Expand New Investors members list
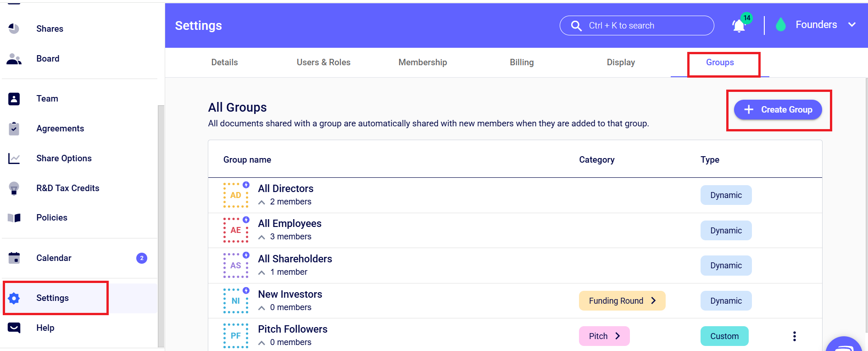This screenshot has width=868, height=351. tap(262, 308)
